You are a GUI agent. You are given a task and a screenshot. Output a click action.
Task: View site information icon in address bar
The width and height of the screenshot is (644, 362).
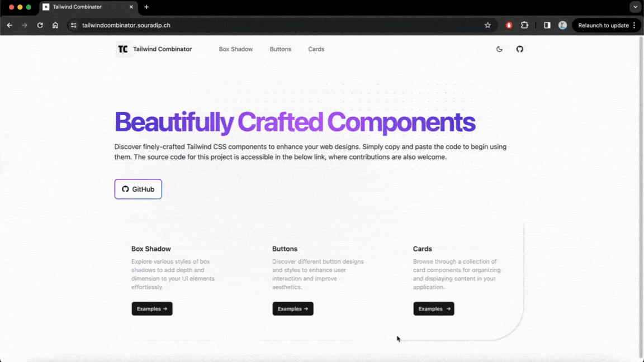(x=73, y=25)
